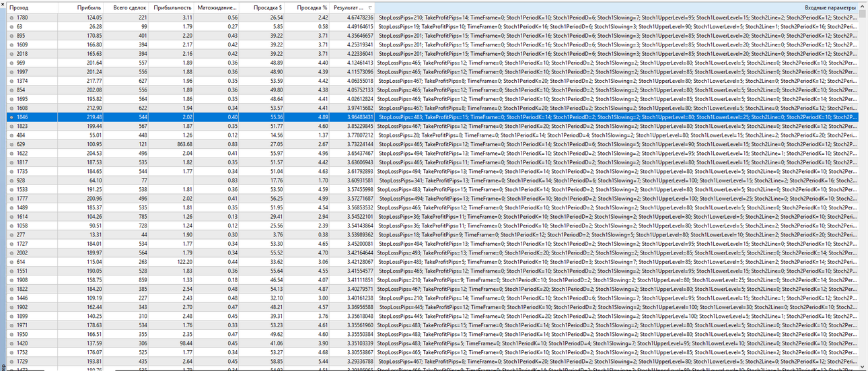This screenshot has width=868, height=371.
Task: Click drawdown value 3.76 in row 277
Action: [x=277, y=235]
